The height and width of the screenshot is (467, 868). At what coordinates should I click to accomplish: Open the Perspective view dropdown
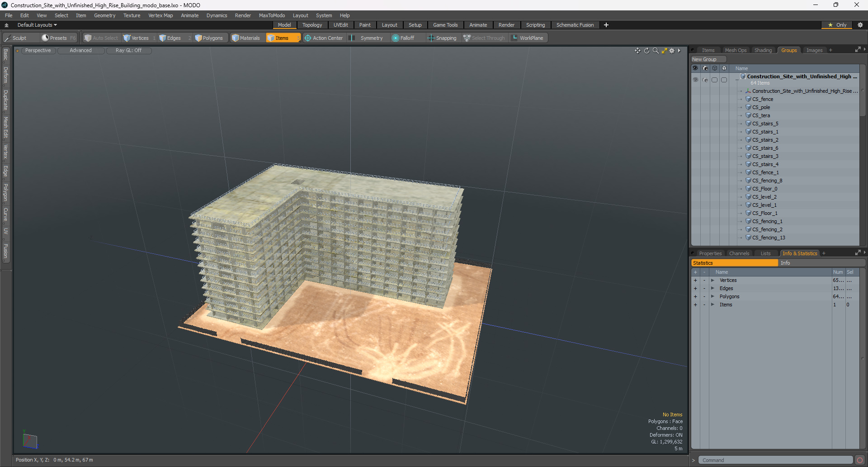pyautogui.click(x=38, y=51)
